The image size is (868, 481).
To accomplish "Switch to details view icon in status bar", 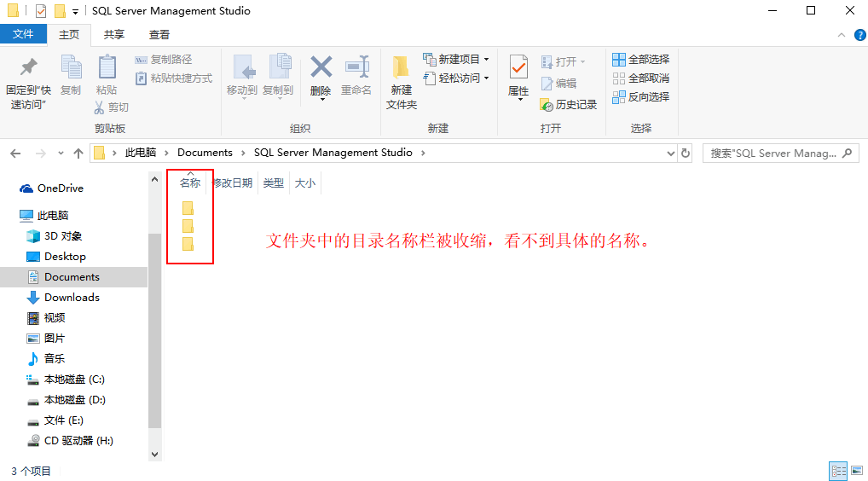I will tap(838, 471).
